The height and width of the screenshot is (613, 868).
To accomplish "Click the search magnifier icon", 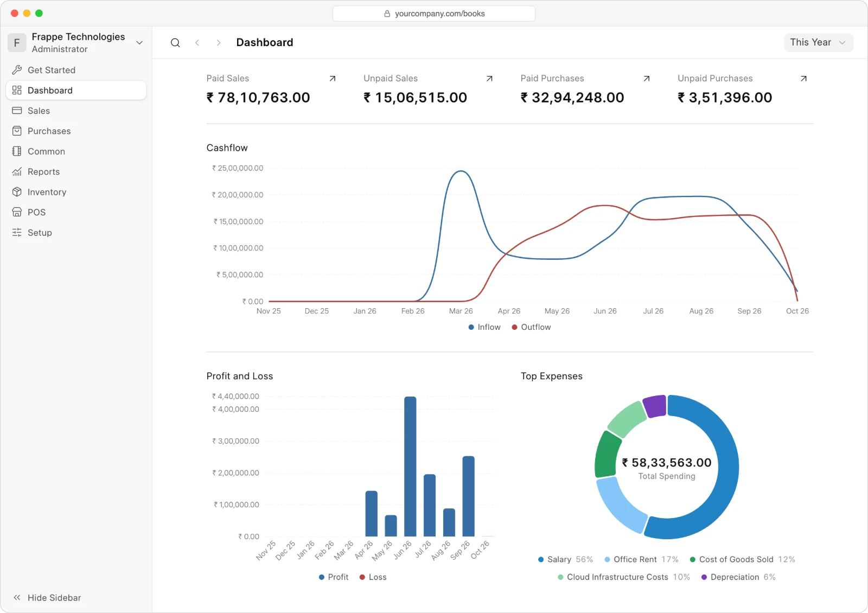I will coord(175,43).
